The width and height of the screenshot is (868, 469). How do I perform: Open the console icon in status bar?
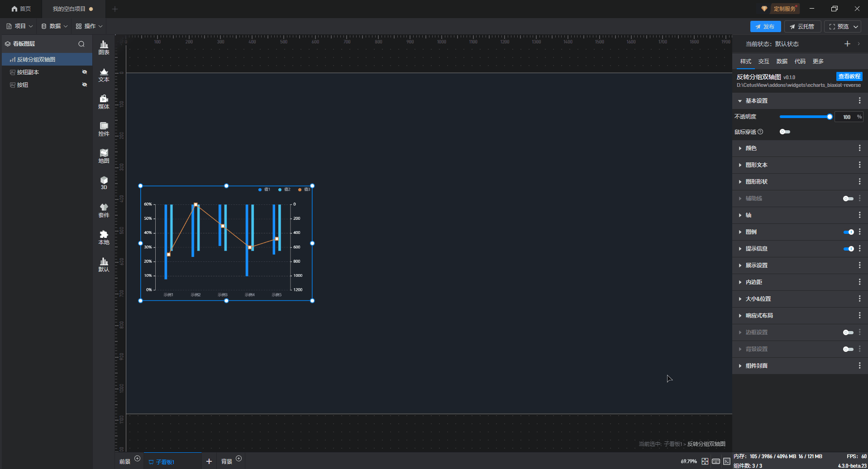727,461
